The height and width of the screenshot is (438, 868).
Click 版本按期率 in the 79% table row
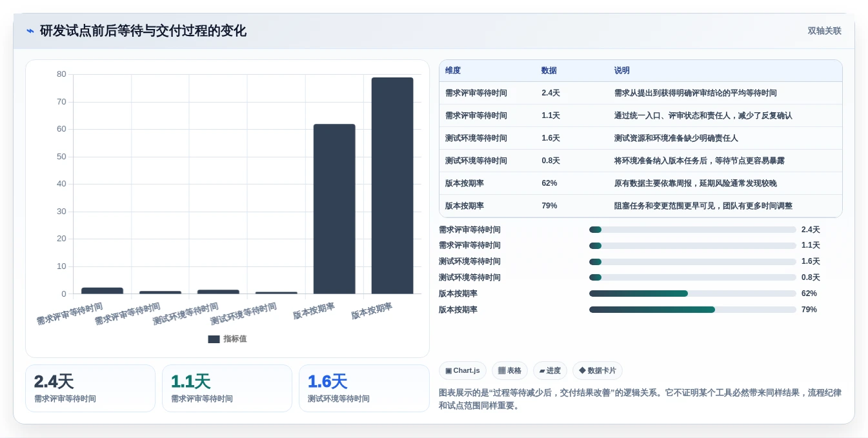[465, 206]
